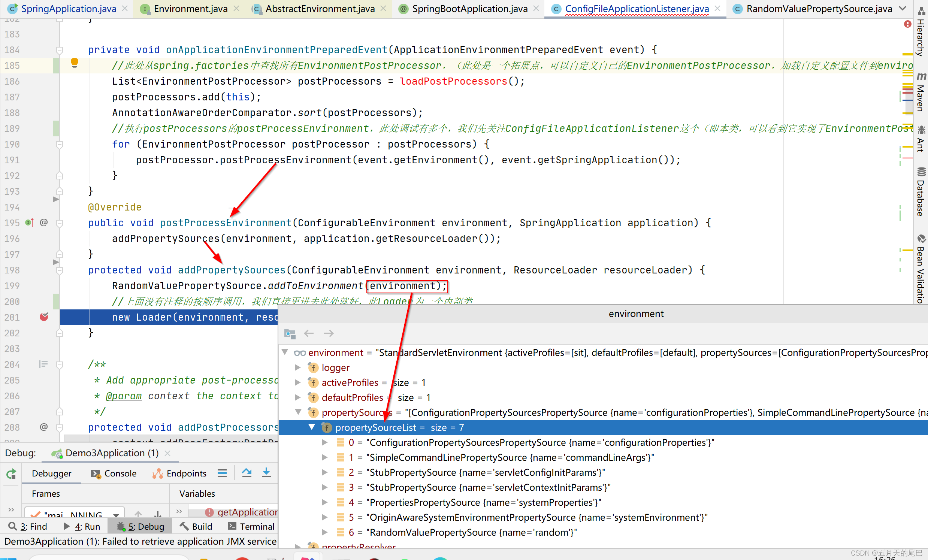Click Show Execution Point lines icon

222,473
